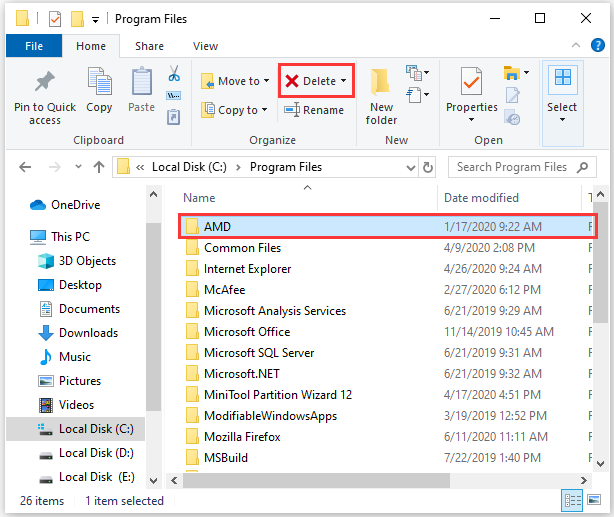614x517 pixels.
Task: Select Local Disk (D:) in navigation pane
Action: (86, 453)
